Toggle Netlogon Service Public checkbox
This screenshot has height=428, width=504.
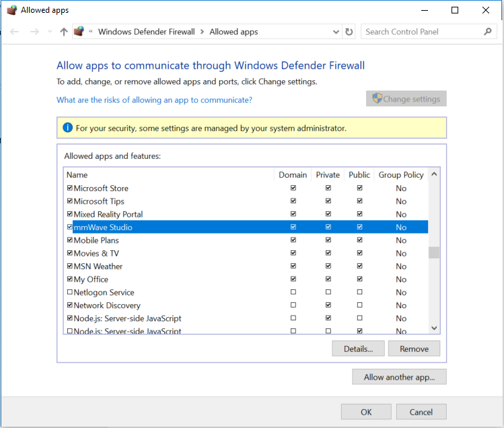pyautogui.click(x=360, y=292)
